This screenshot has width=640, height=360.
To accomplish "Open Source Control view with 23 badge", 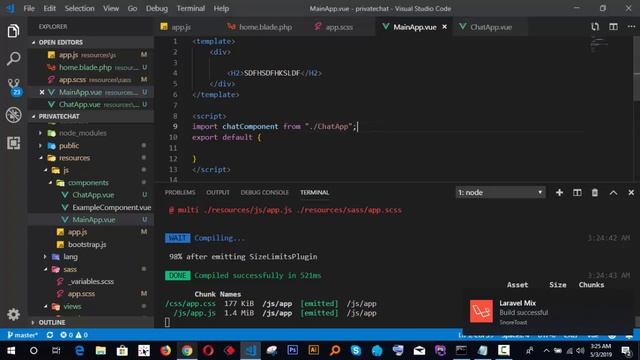I will [13, 87].
